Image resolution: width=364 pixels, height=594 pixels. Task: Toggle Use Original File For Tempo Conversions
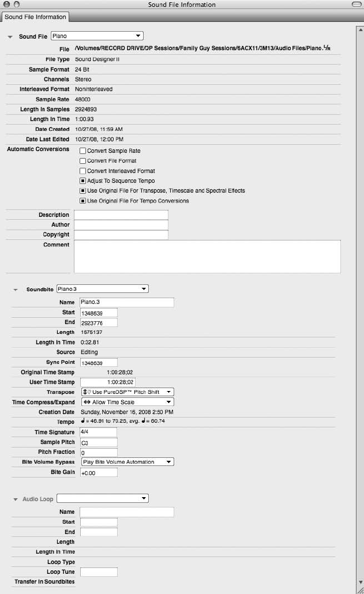(x=82, y=201)
